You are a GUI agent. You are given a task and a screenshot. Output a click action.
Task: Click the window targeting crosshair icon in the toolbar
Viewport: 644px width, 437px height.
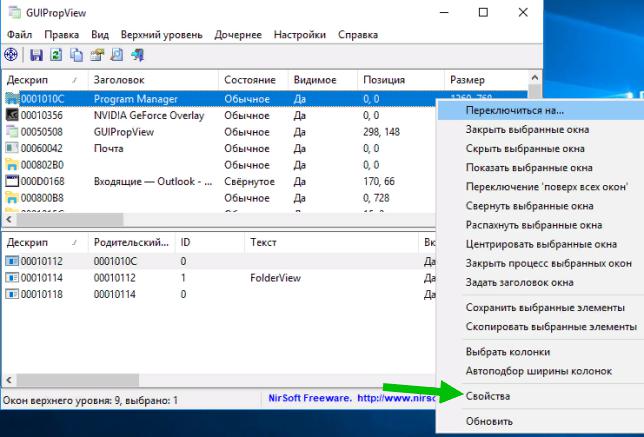(x=11, y=55)
